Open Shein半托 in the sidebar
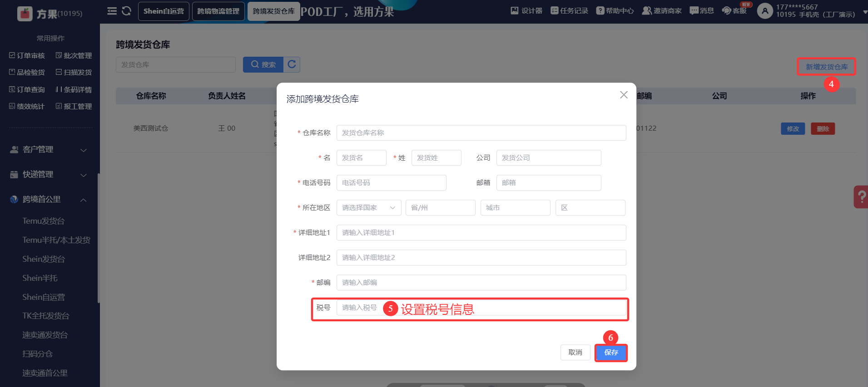This screenshot has height=387, width=868. click(40, 278)
